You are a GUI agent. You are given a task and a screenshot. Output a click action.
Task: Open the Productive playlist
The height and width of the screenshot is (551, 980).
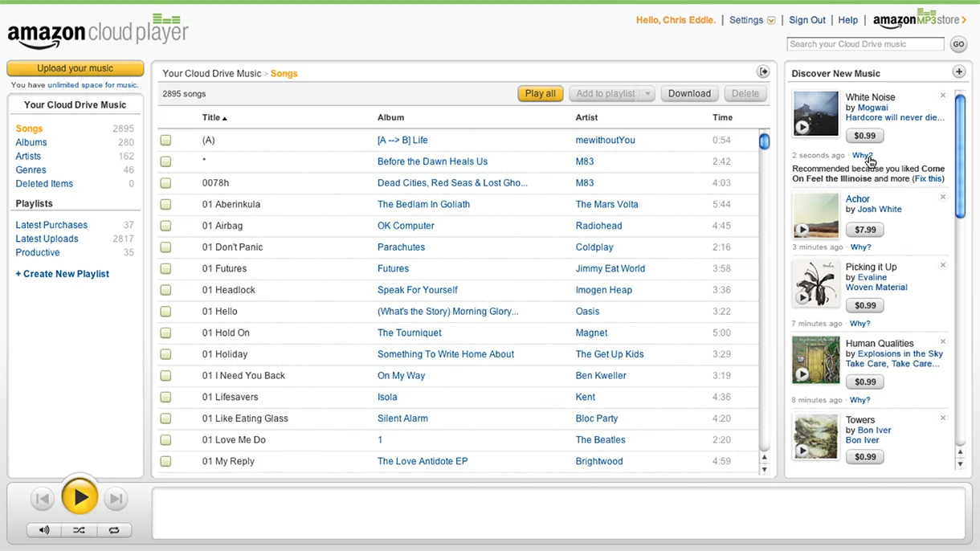38,252
